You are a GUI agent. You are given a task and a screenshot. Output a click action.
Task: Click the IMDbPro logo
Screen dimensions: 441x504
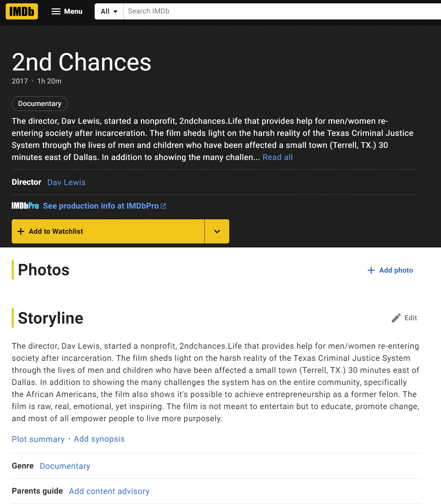pyautogui.click(x=25, y=206)
